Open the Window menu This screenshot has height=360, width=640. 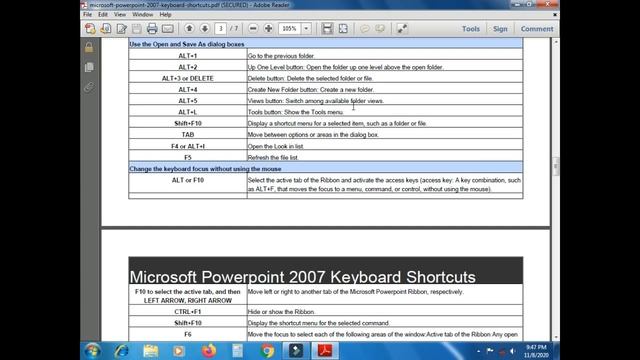[142, 14]
